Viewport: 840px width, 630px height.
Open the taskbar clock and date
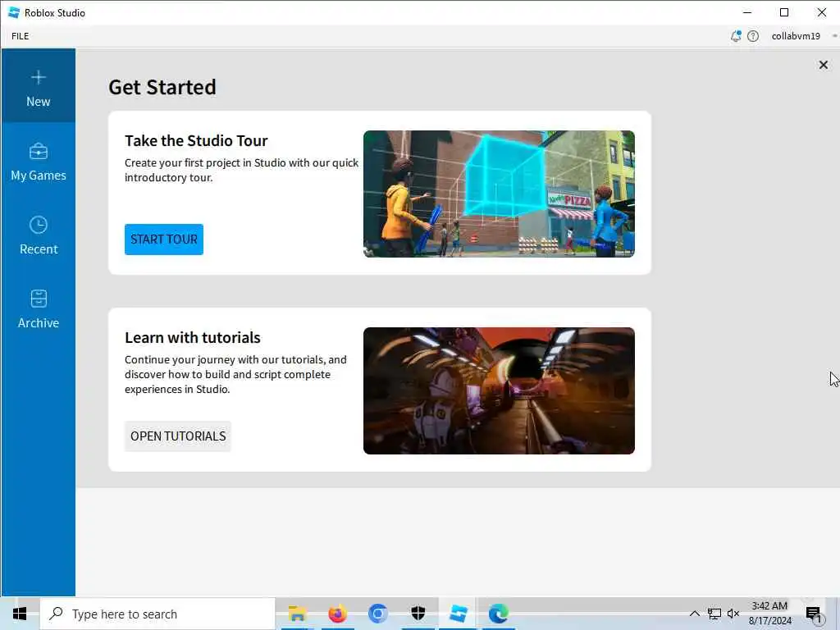click(x=769, y=614)
